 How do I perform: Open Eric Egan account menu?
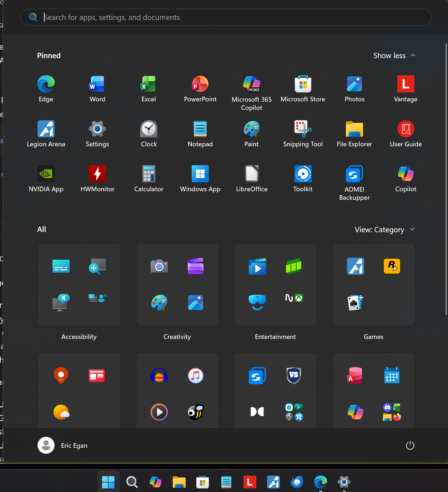63,445
